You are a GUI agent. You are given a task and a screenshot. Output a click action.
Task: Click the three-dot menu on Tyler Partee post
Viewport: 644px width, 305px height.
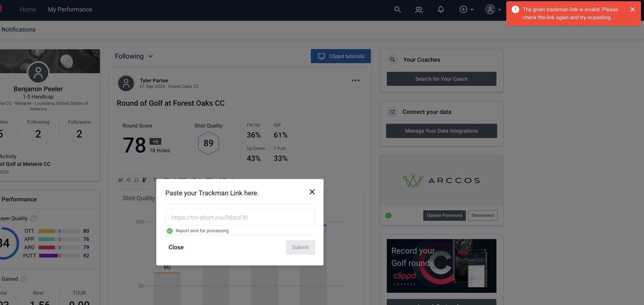click(x=356, y=81)
